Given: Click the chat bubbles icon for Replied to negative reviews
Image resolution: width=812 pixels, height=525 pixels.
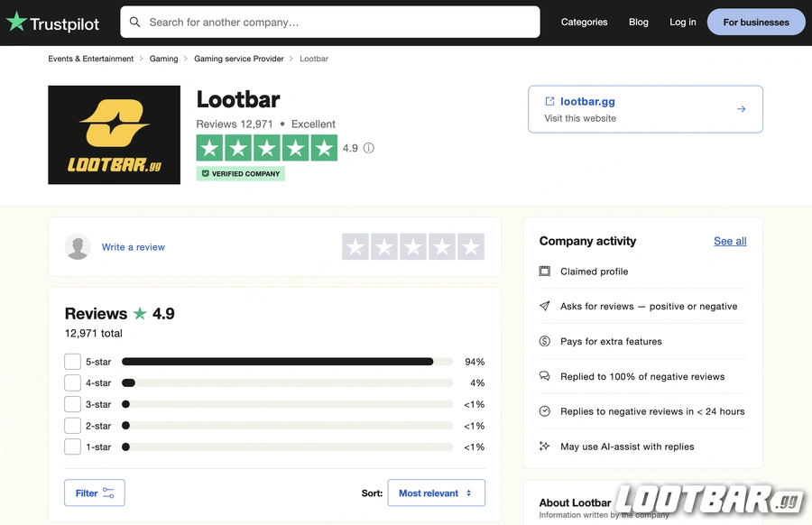Looking at the screenshot, I should [x=545, y=376].
